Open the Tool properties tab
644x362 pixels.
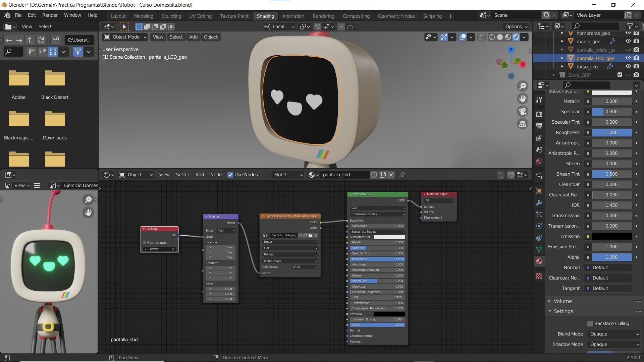[x=539, y=100]
